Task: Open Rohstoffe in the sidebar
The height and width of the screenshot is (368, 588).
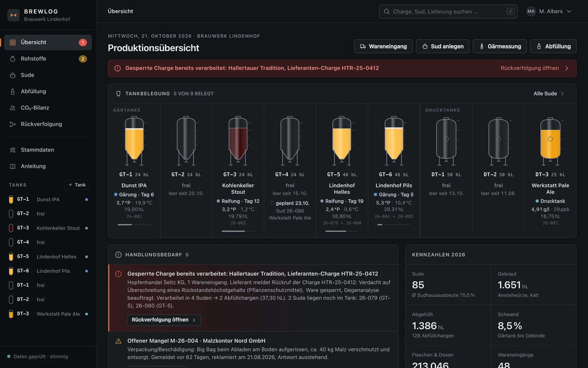Action: point(48,59)
